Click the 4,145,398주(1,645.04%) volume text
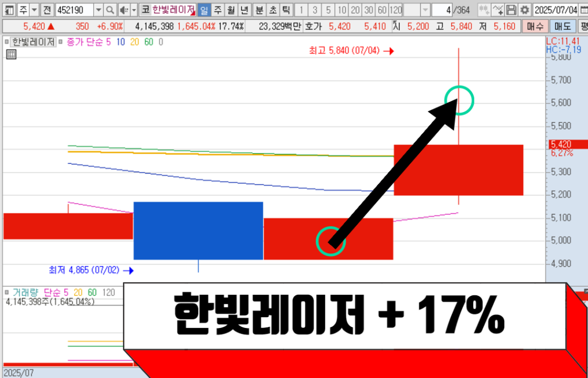The width and height of the screenshot is (588, 378). (50, 301)
